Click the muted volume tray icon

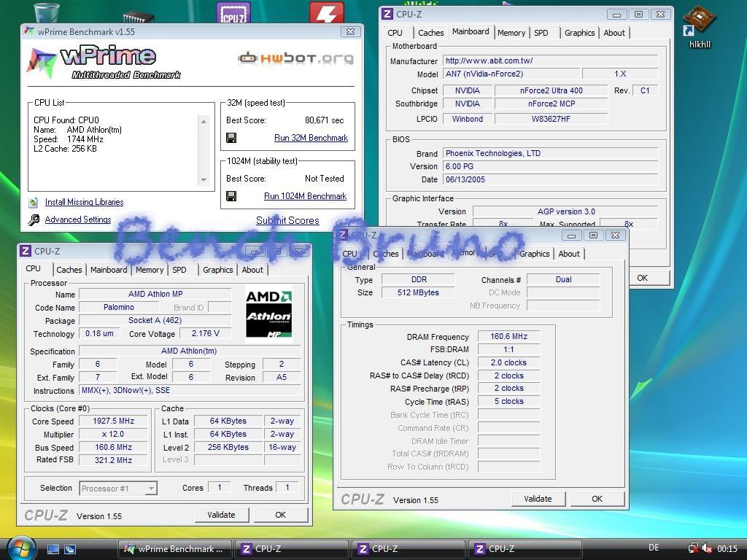click(x=707, y=548)
